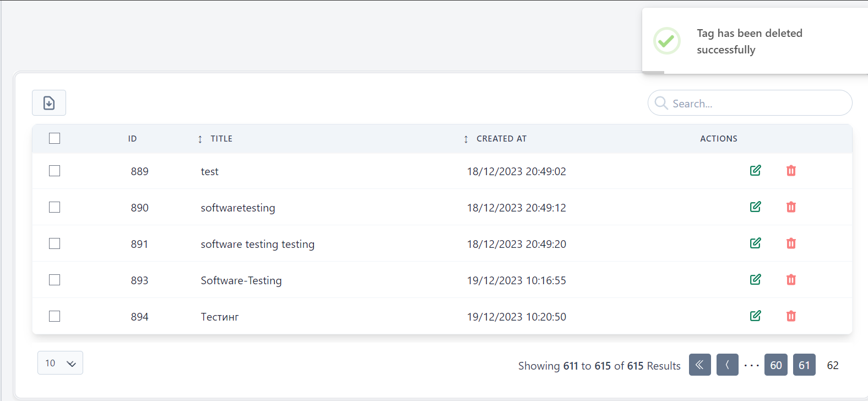The image size is (868, 401).
Task: Check the box for tag 890
Action: tap(55, 207)
